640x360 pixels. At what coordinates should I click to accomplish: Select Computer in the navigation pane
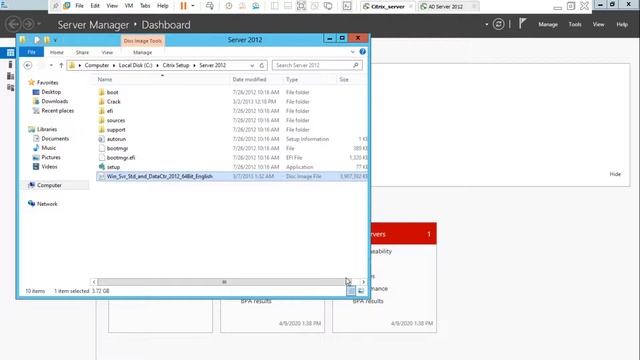click(x=49, y=185)
